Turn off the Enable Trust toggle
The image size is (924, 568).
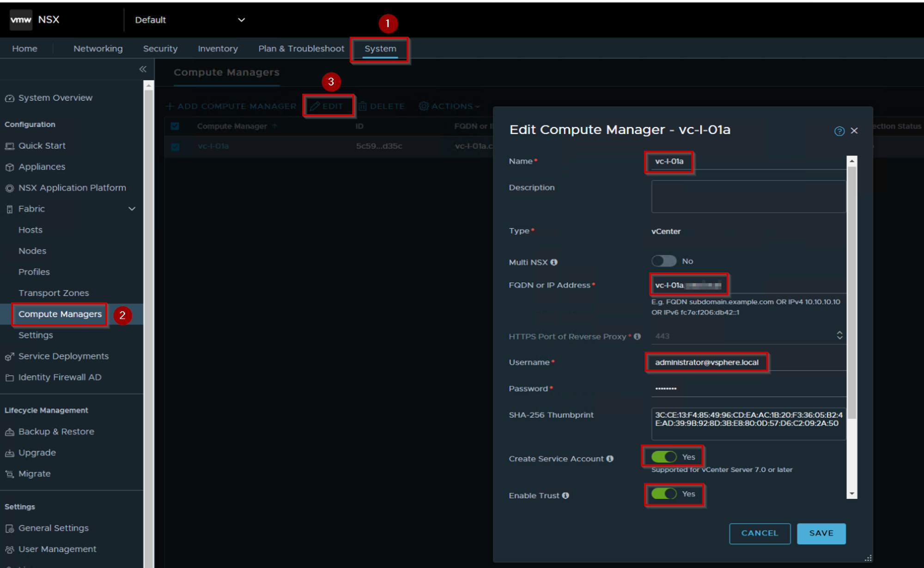click(663, 494)
